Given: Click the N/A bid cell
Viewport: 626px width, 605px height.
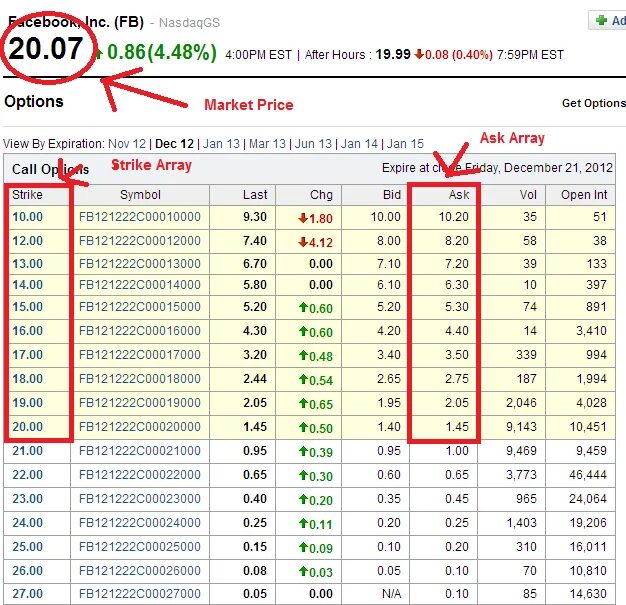Looking at the screenshot, I should coord(391,594).
